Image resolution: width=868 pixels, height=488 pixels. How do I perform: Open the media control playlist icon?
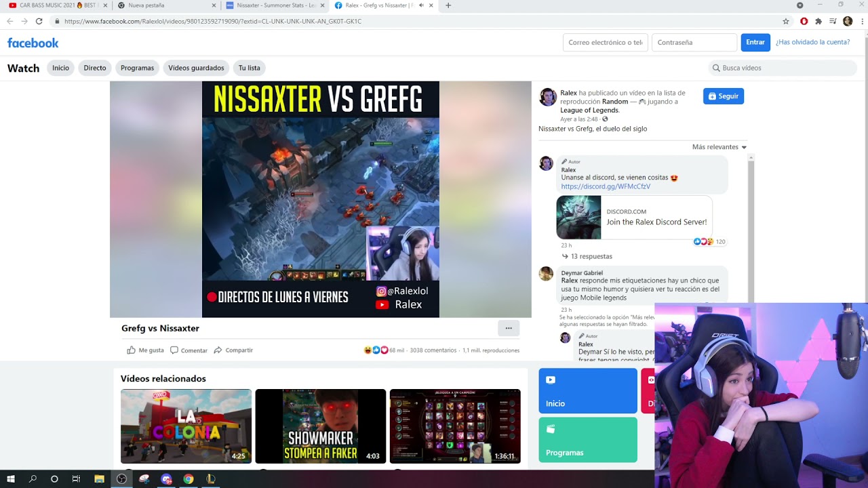pyautogui.click(x=833, y=21)
